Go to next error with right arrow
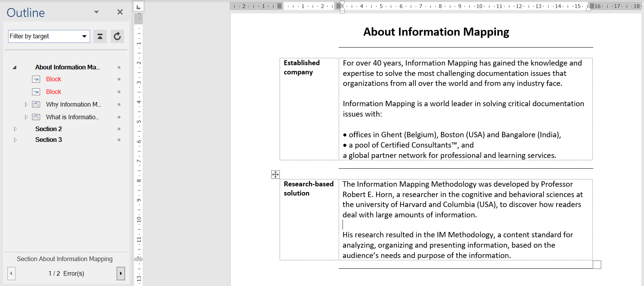This screenshot has height=286, width=644. coord(121,273)
